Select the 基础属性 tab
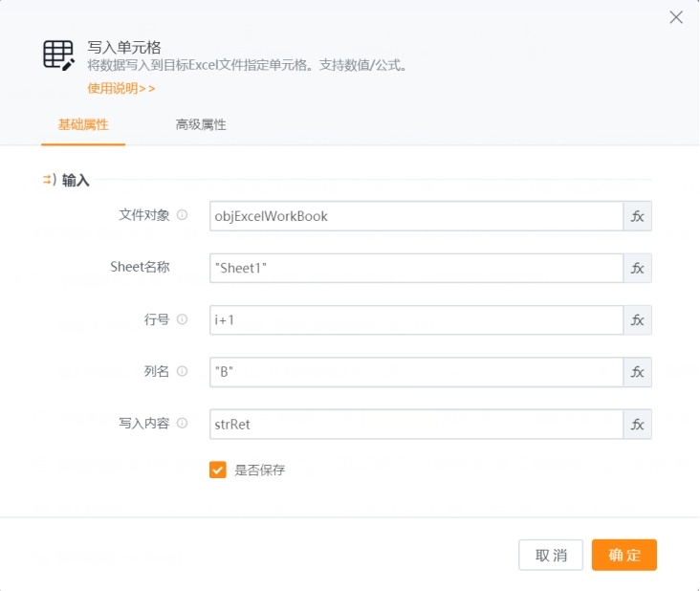 [83, 125]
